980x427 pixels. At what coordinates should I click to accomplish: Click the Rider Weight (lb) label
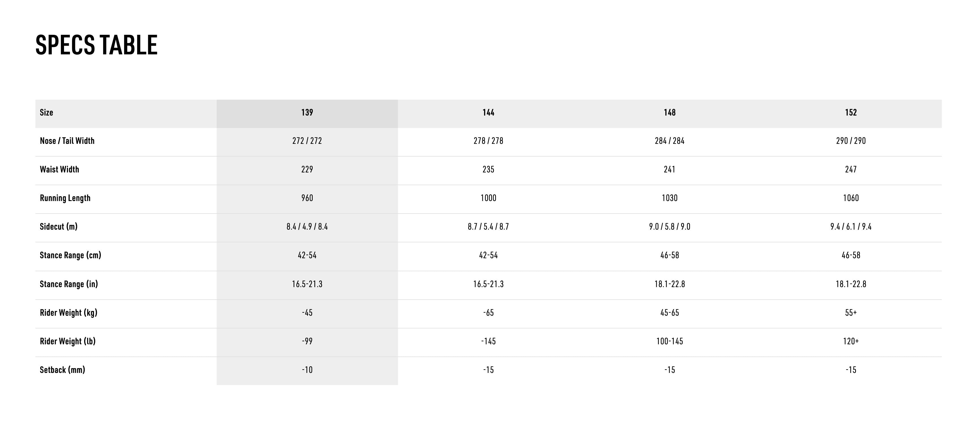point(68,341)
